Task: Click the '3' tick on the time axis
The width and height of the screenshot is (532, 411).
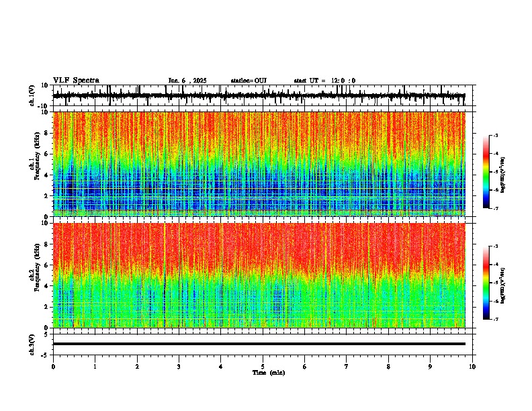Action: pyautogui.click(x=179, y=367)
